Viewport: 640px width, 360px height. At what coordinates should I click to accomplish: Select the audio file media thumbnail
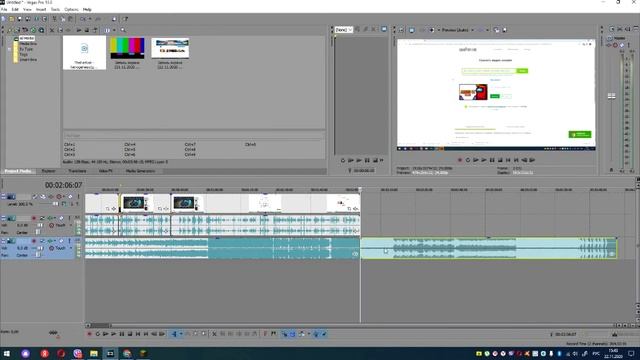click(84, 52)
